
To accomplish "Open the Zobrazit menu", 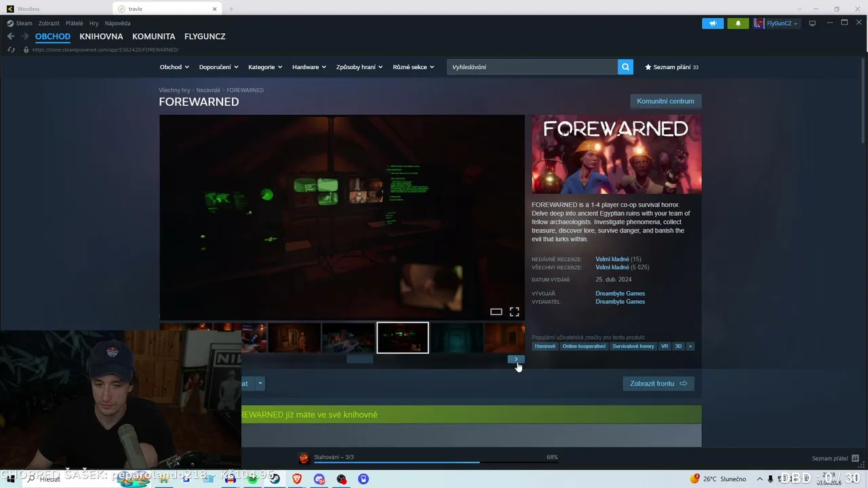I will [x=49, y=23].
